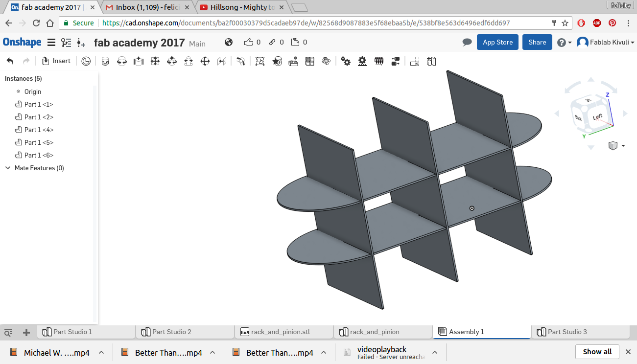Image resolution: width=637 pixels, height=364 pixels.
Task: Open the App Store
Action: (497, 42)
